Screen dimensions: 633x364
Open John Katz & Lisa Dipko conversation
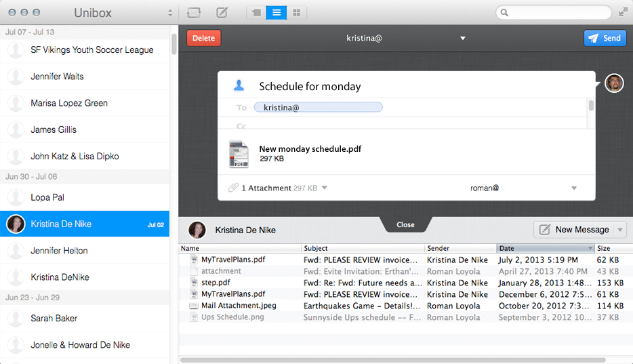(x=85, y=156)
